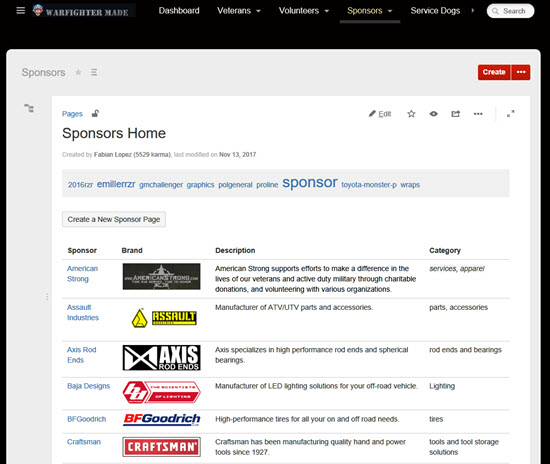This screenshot has height=464, width=550.
Task: Click the Axis Rod Ends brand logo
Action: tap(161, 358)
